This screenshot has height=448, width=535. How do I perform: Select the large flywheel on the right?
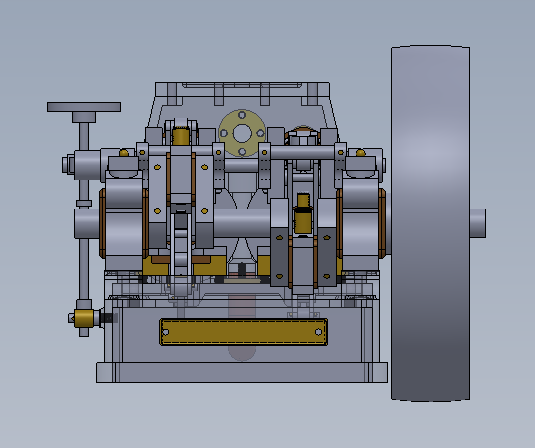tap(430, 223)
